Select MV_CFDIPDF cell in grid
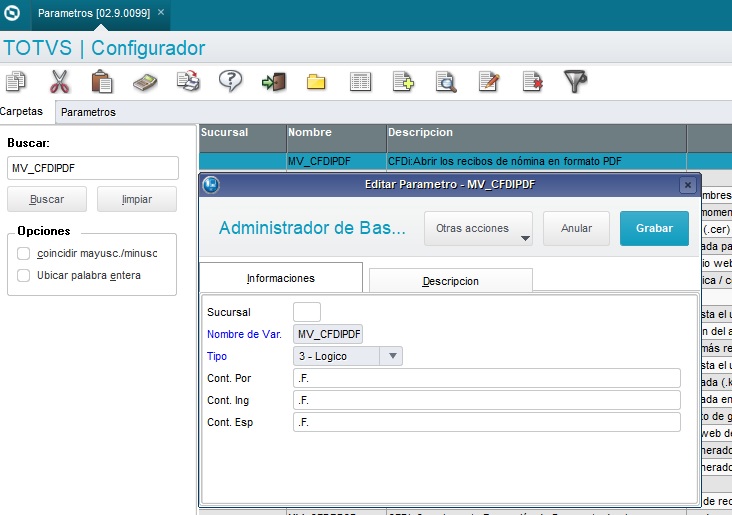This screenshot has height=515, width=732. [x=336, y=161]
